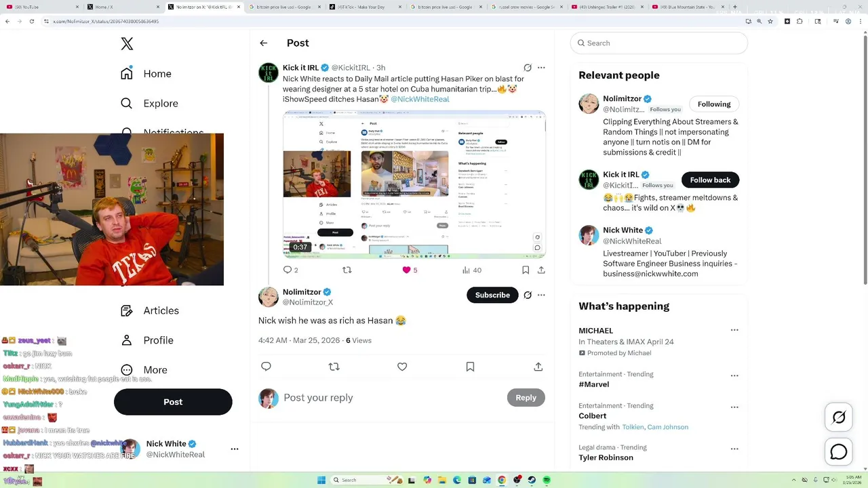The image size is (868, 488).
Task: Click Follow back for Kick it IRL
Action: pos(710,180)
